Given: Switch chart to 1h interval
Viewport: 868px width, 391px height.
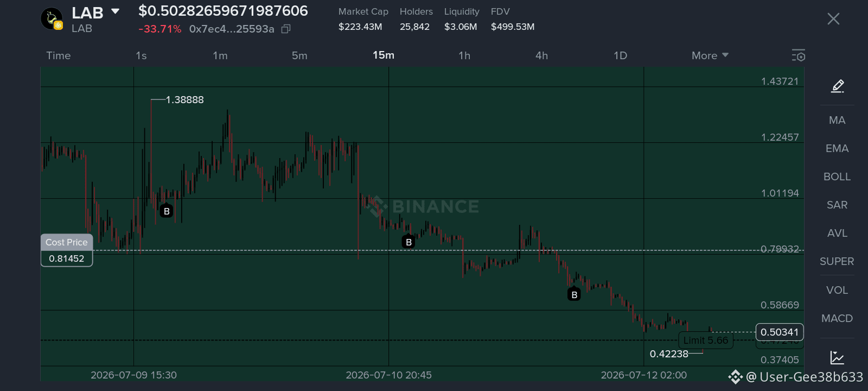Looking at the screenshot, I should (464, 55).
